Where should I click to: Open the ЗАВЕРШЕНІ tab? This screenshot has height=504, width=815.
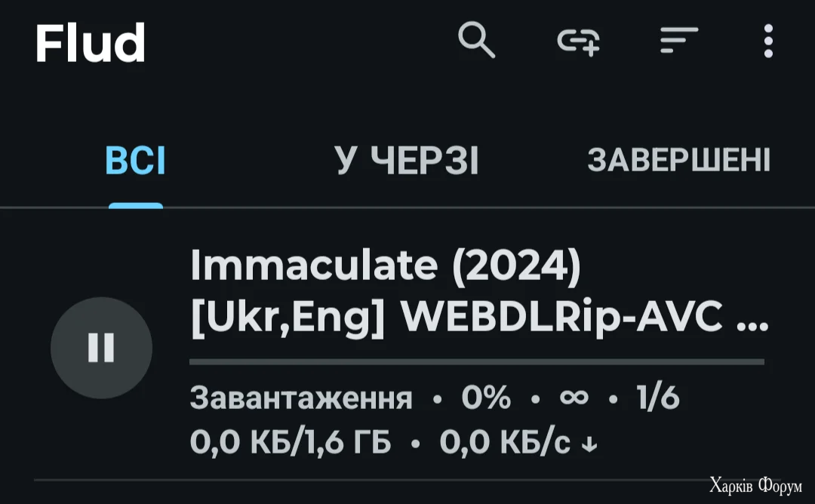[678, 161]
